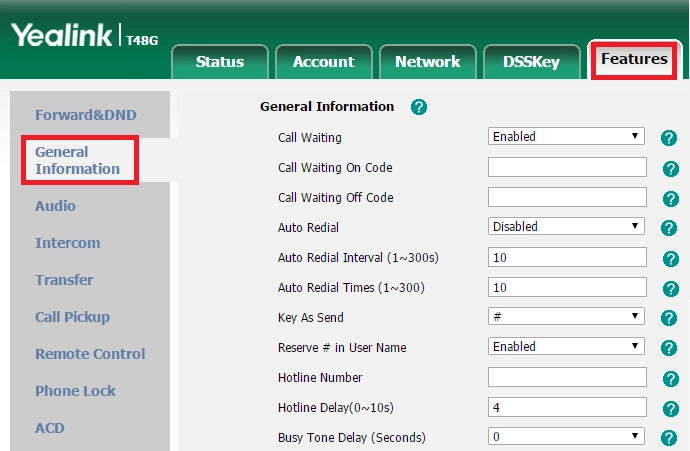Click help icon next to General Information heading
This screenshot has width=690, height=451.
[x=419, y=107]
